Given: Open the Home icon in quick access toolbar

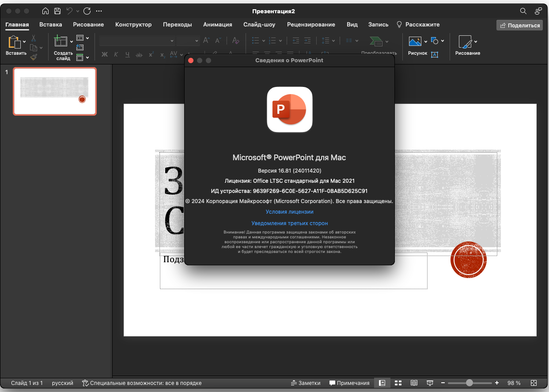Looking at the screenshot, I should (45, 11).
